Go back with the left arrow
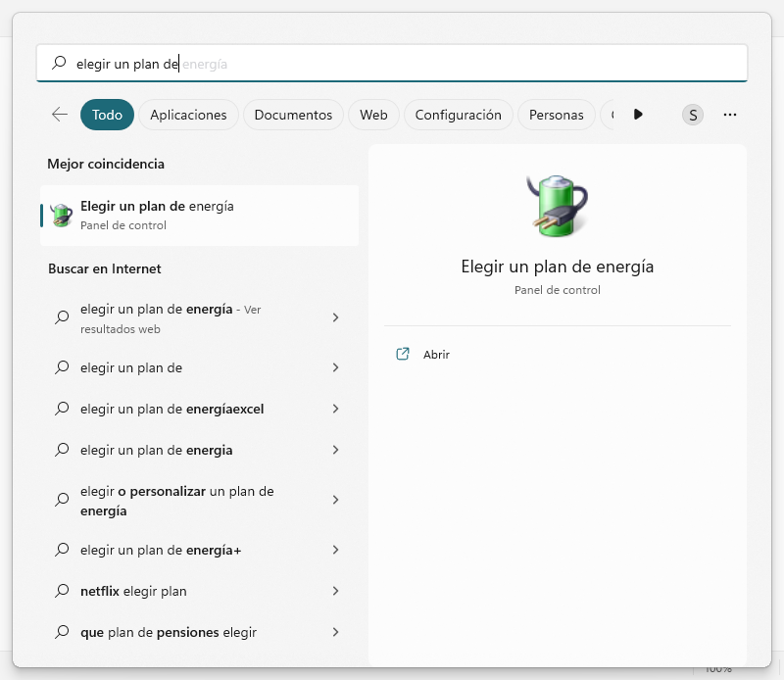784x680 pixels. [x=60, y=115]
